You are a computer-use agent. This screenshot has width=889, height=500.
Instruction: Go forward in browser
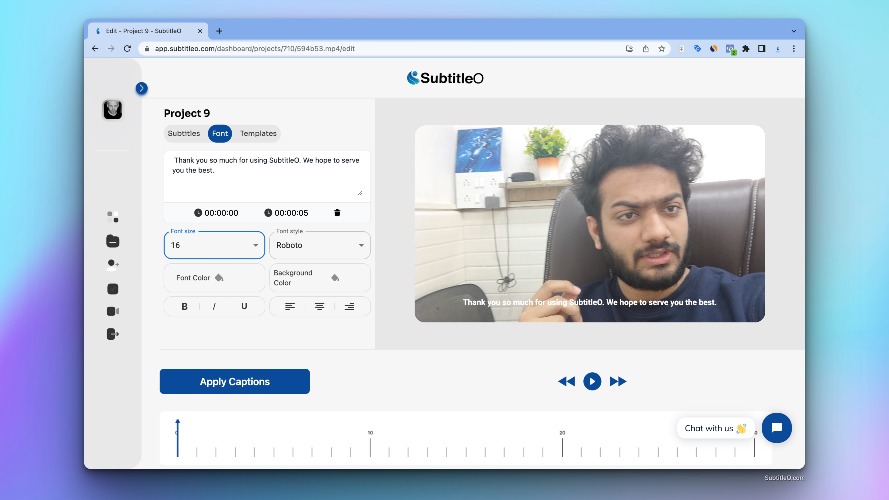(x=111, y=49)
